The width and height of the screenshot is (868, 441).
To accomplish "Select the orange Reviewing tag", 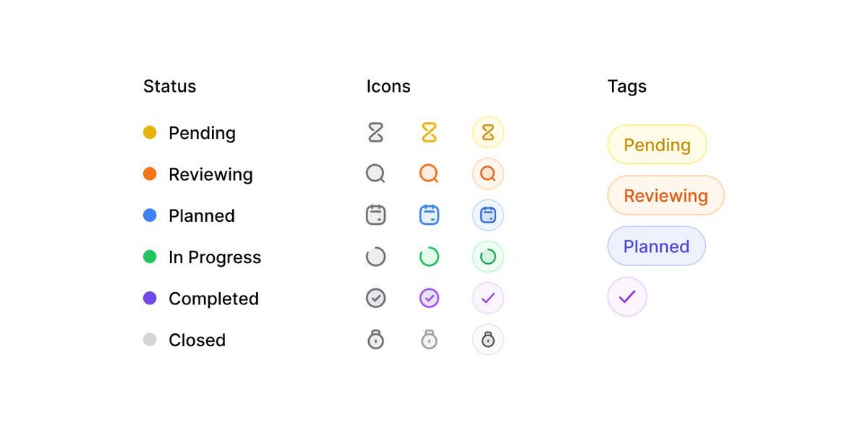I will point(665,195).
